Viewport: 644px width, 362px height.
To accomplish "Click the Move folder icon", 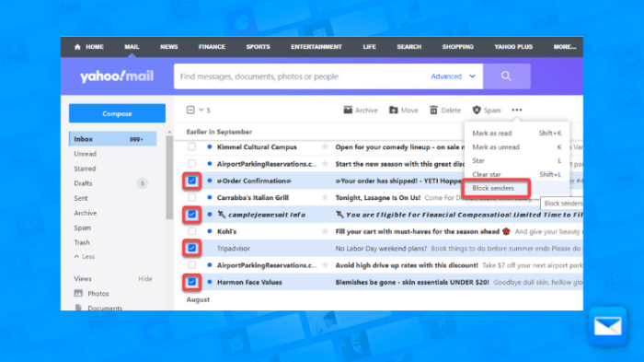I will coord(394,110).
